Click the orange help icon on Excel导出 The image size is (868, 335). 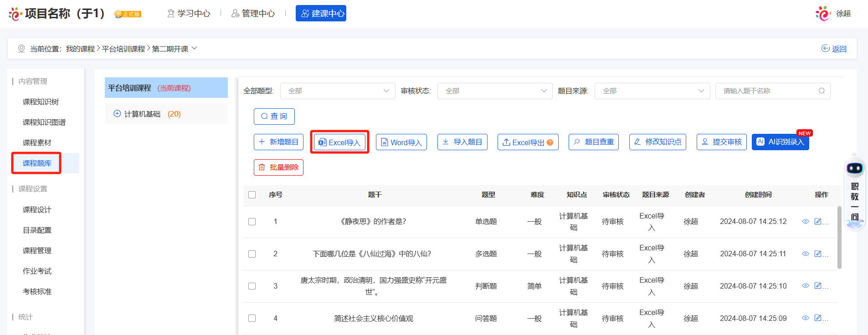coord(550,142)
